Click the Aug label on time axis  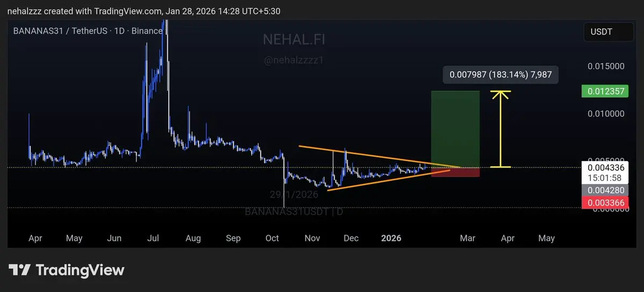193,238
